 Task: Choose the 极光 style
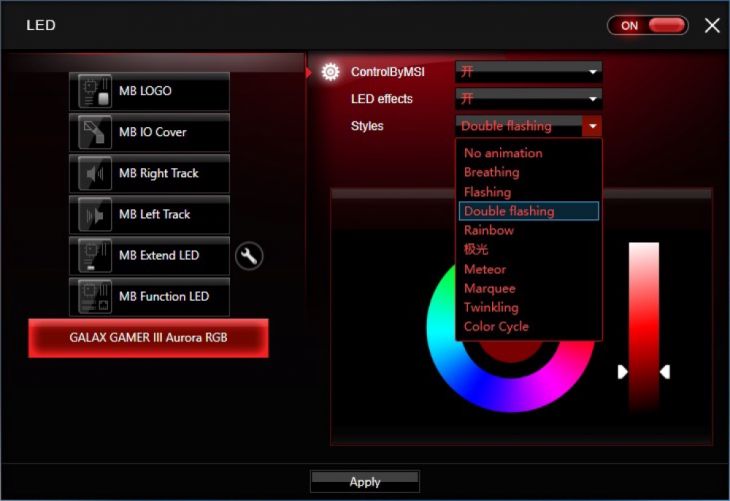point(528,250)
